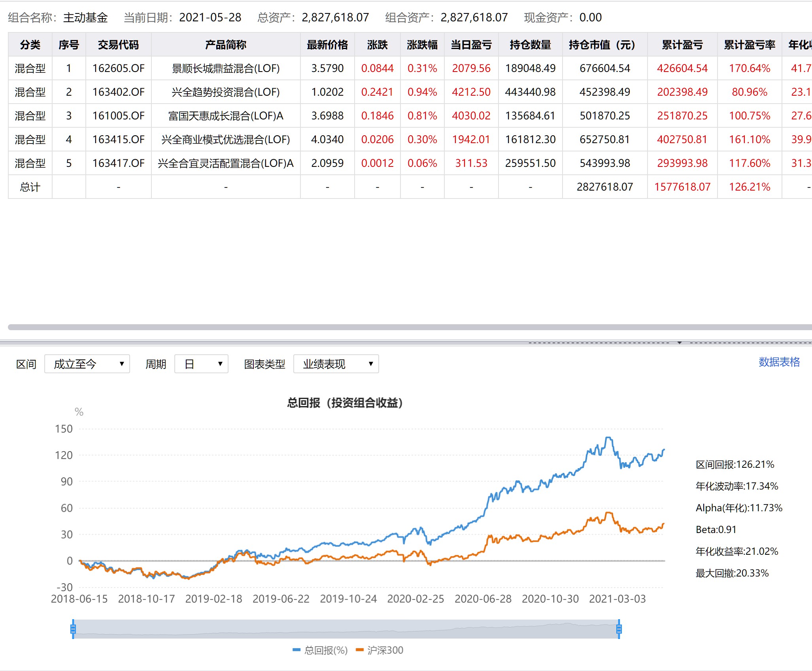812x671 pixels.
Task: Open the 图表类型 dropdown showing 业绩表现
Action: tap(336, 364)
